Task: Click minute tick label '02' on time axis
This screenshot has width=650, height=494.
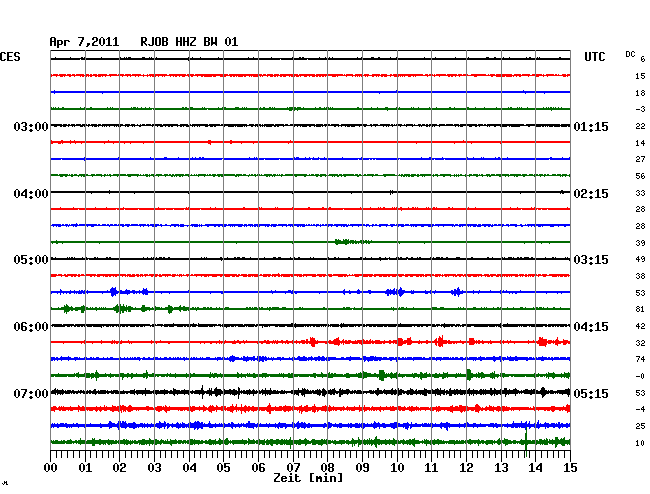Action: click(119, 468)
